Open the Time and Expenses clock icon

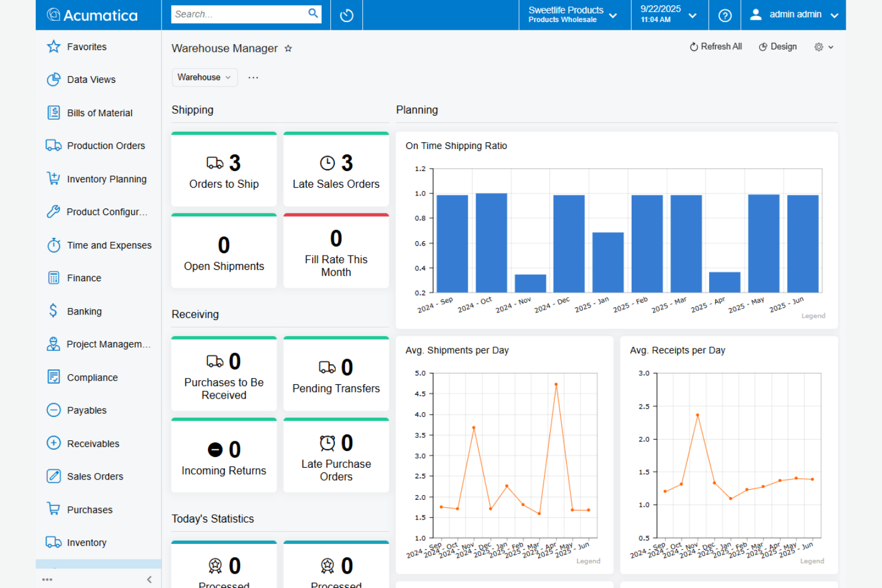53,245
